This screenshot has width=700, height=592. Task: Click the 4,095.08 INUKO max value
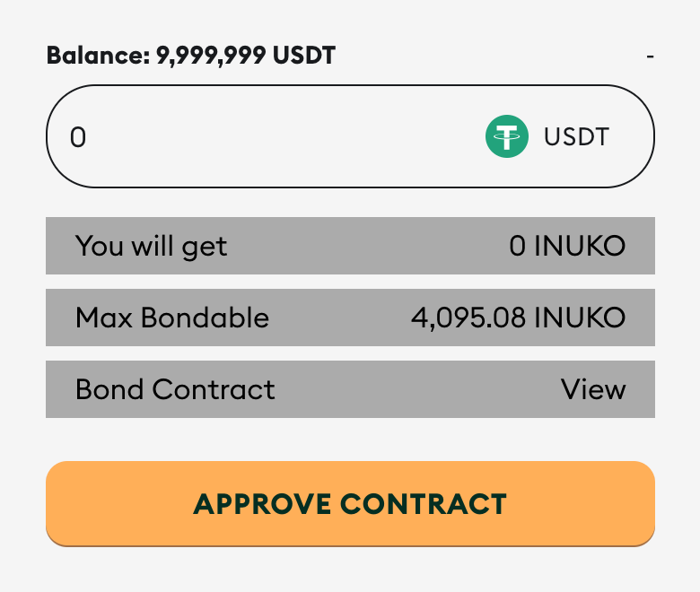[x=519, y=318]
